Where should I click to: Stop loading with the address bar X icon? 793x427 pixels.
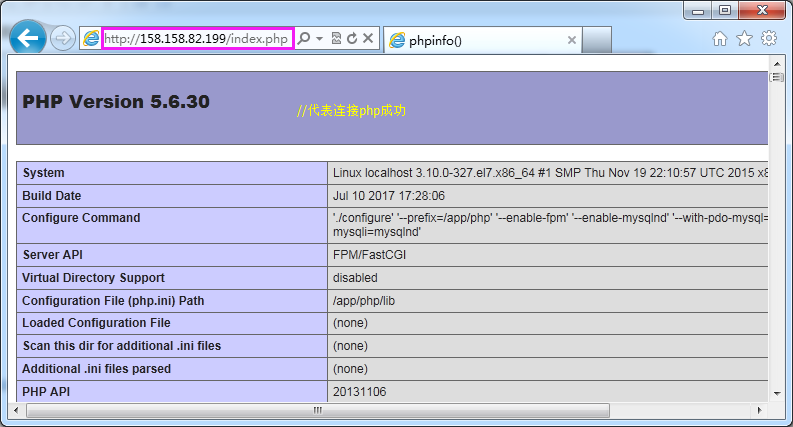[368, 38]
